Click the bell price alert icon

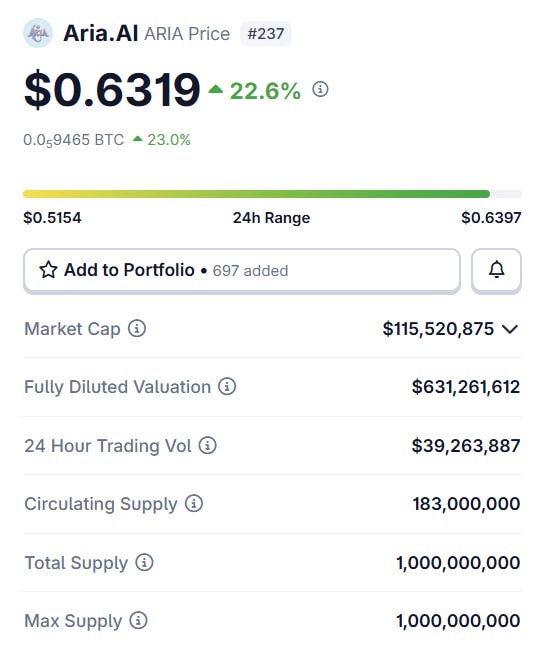pyautogui.click(x=496, y=270)
